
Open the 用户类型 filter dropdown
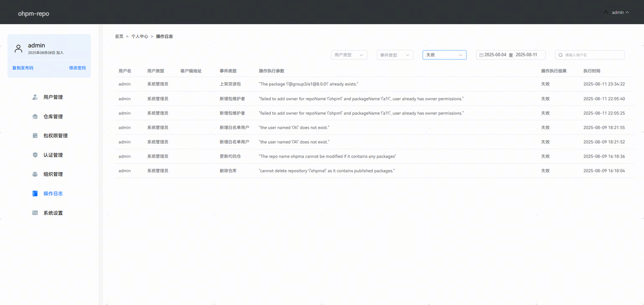pyautogui.click(x=349, y=55)
